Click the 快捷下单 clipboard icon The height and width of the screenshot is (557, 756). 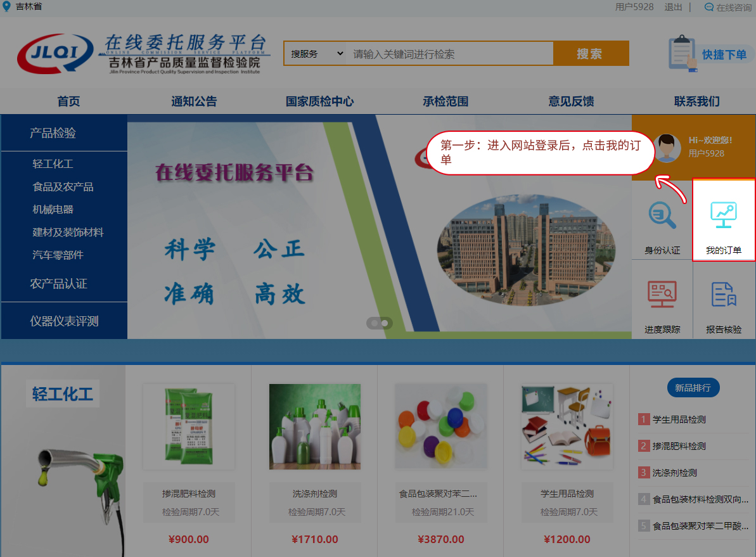click(x=682, y=54)
